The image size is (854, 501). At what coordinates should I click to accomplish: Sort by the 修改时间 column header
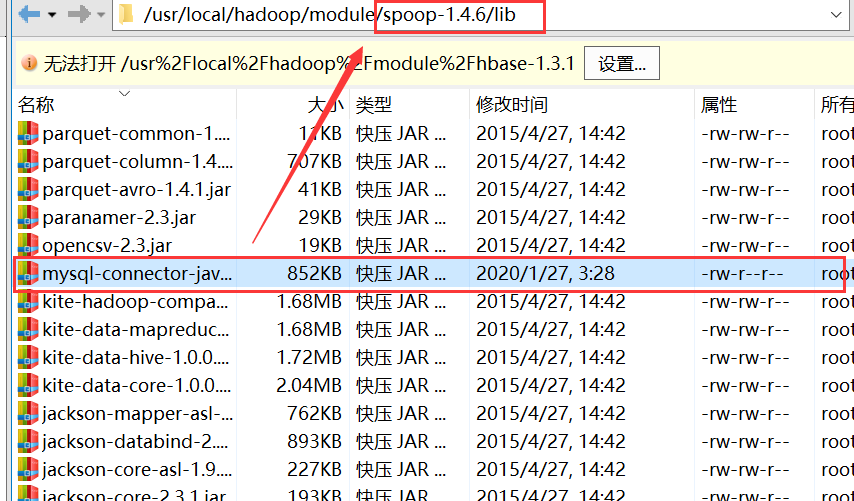click(512, 104)
